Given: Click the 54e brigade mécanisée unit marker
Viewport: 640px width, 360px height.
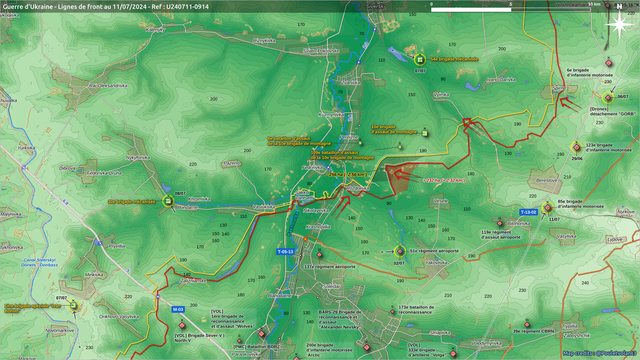Looking at the screenshot, I should pyautogui.click(x=419, y=60).
